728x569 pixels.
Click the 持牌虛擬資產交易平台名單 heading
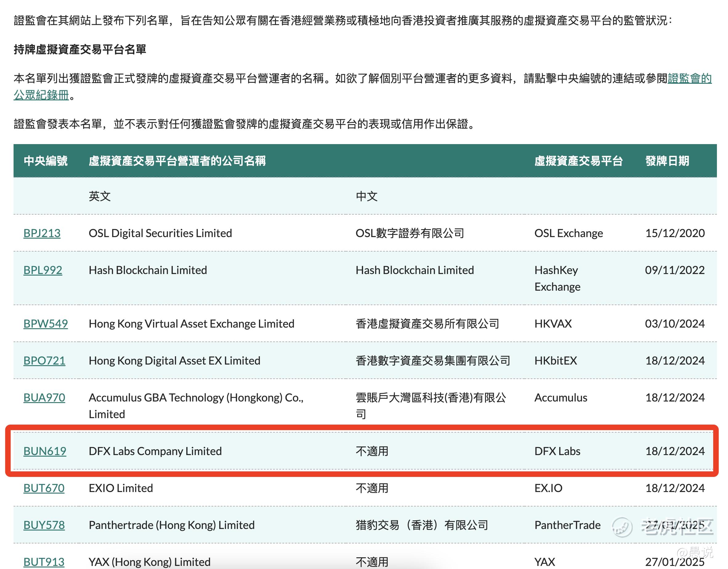point(80,49)
